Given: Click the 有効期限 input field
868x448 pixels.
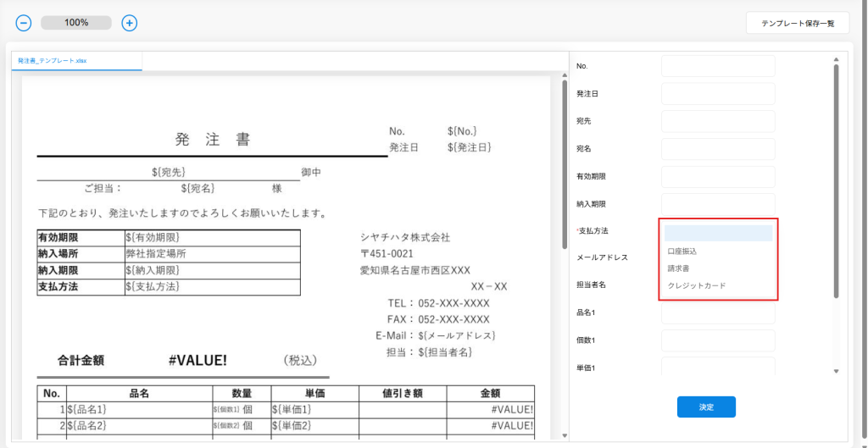Looking at the screenshot, I should pos(718,177).
